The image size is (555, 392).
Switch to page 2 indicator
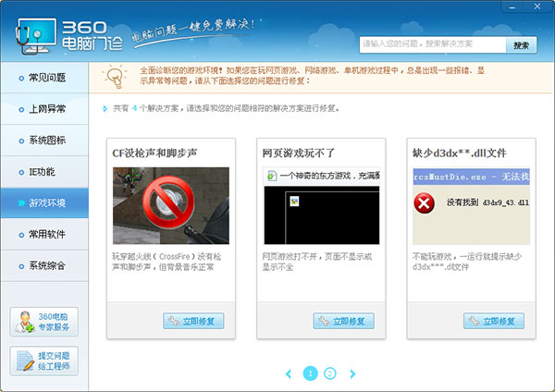tap(330, 374)
